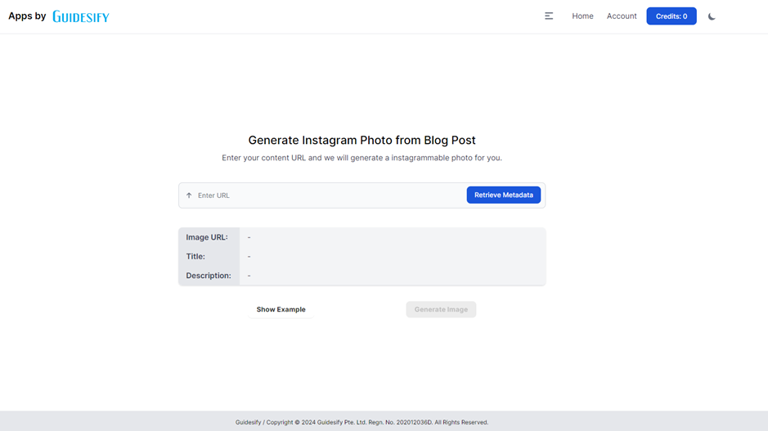Click the Image URL value placeholder dash
768x431 pixels.
pos(249,237)
